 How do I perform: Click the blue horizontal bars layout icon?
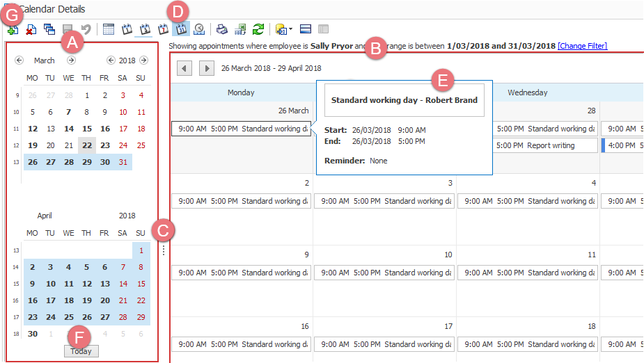point(306,29)
